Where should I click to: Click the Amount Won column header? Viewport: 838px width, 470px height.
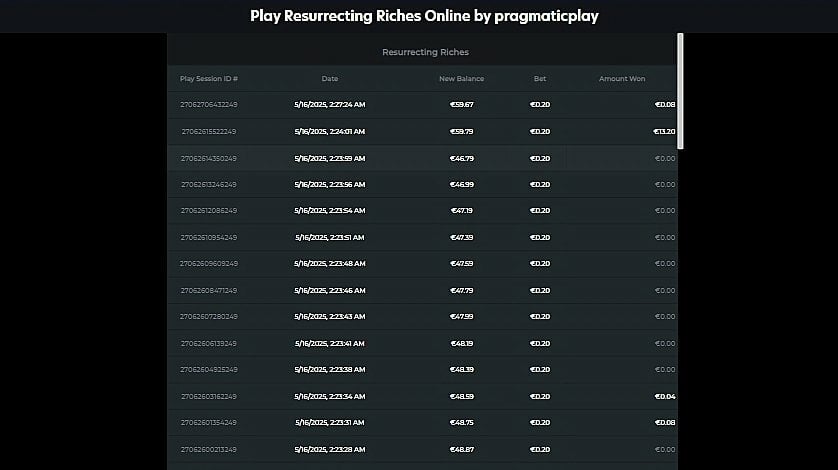tap(622, 79)
